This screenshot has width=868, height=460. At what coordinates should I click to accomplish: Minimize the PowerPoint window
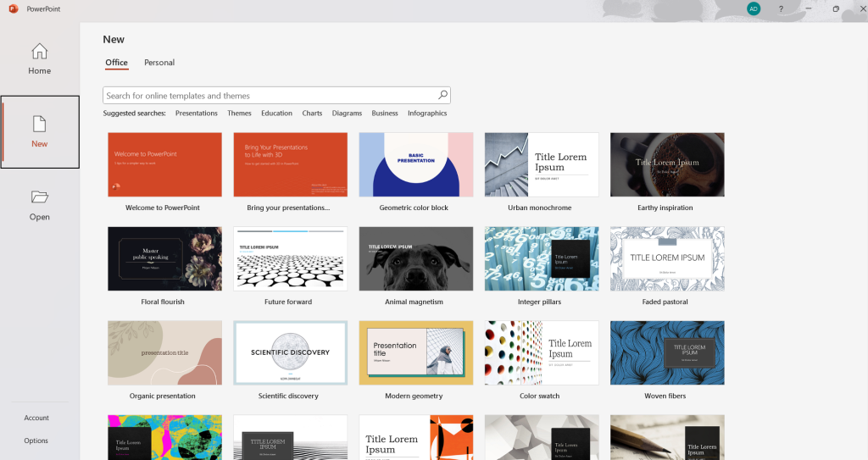(808, 8)
